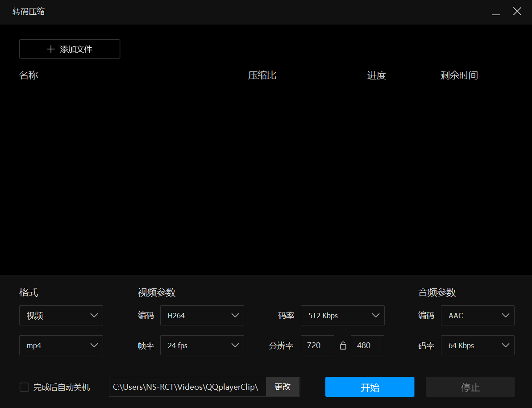Open the AAC audio encoder dropdown

[477, 315]
